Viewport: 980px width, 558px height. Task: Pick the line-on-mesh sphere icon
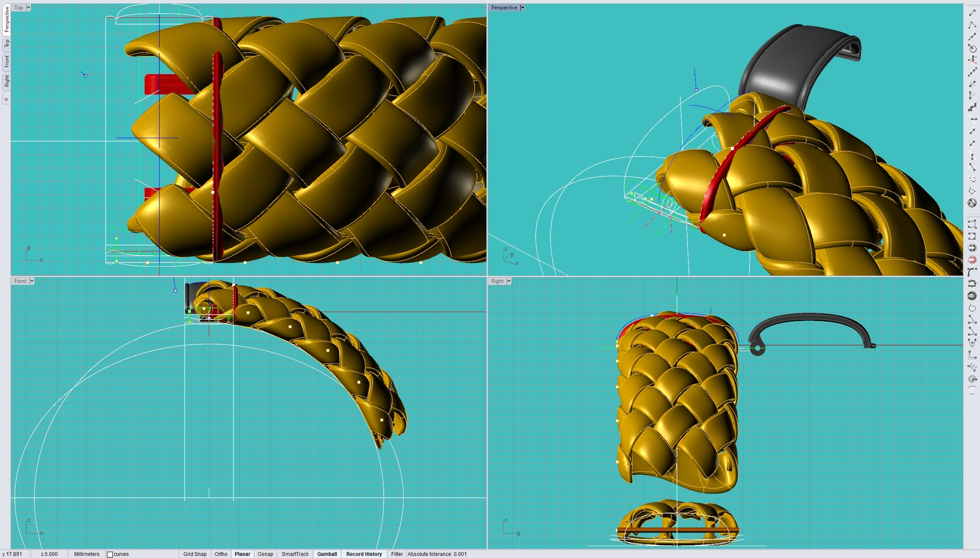coord(972,203)
